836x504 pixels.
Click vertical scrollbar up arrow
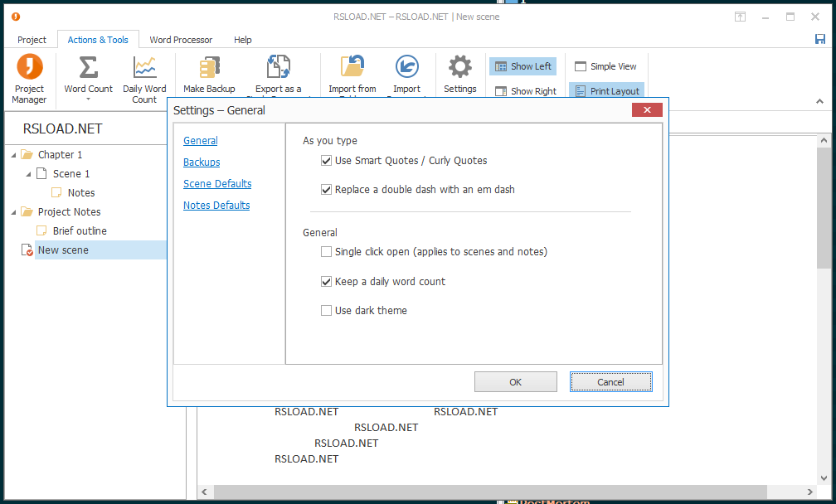(x=824, y=141)
